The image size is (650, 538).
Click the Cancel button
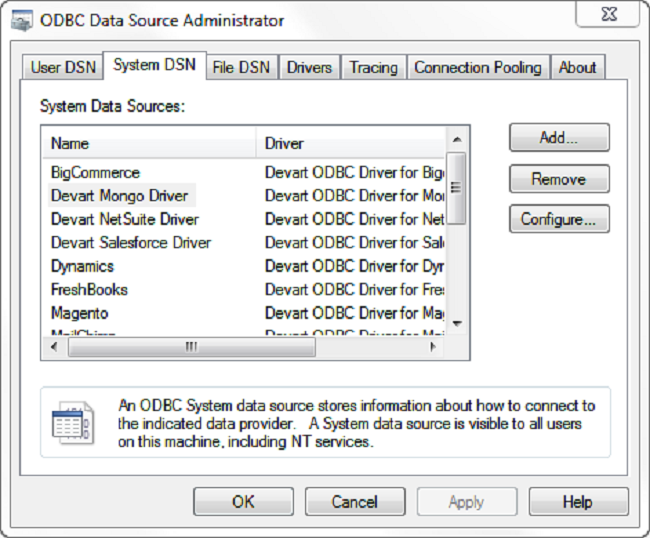pos(355,502)
